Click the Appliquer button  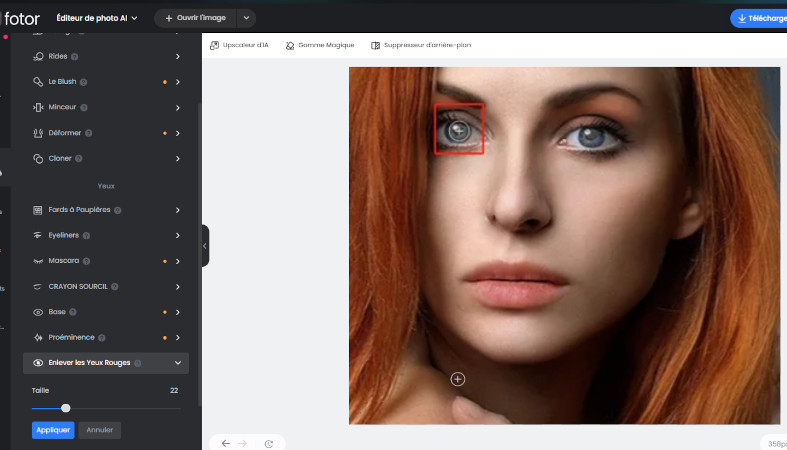[53, 430]
